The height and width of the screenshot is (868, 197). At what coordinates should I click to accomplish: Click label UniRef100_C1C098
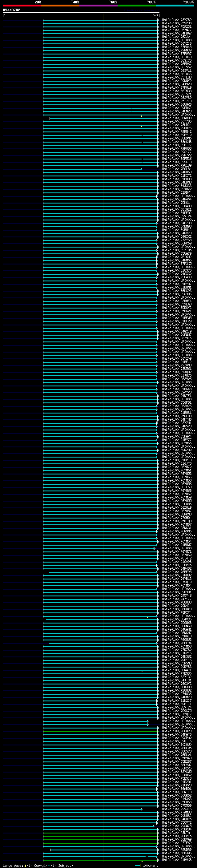click(177, 562)
